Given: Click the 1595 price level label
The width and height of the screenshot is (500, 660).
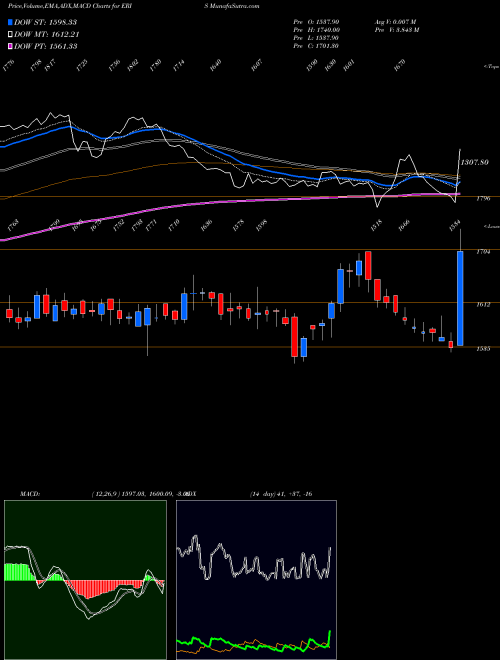Looking at the screenshot, I should [x=482, y=349].
